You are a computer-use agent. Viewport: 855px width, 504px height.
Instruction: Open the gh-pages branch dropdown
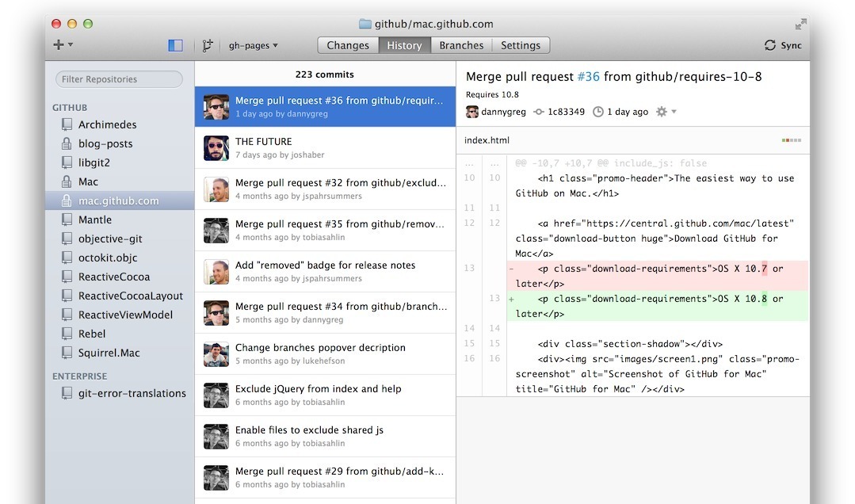click(x=253, y=45)
